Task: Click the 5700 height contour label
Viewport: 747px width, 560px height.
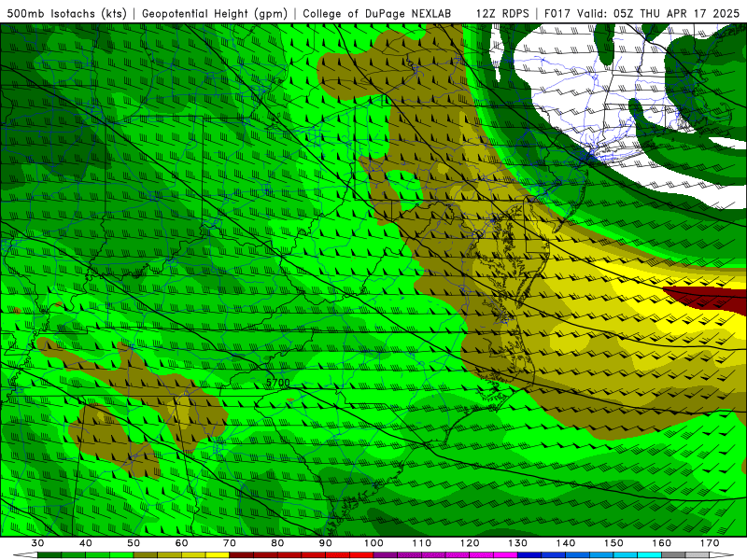Action: pyautogui.click(x=277, y=383)
